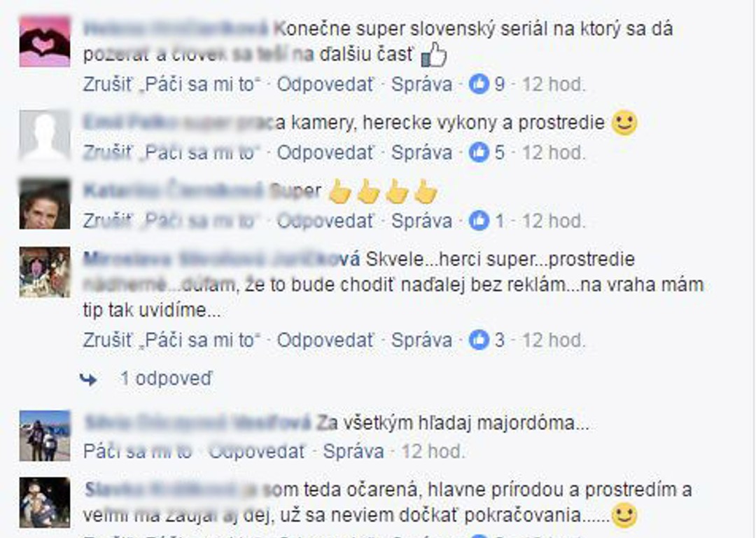Open the 12 hod. timestamp of first comment

click(x=554, y=85)
